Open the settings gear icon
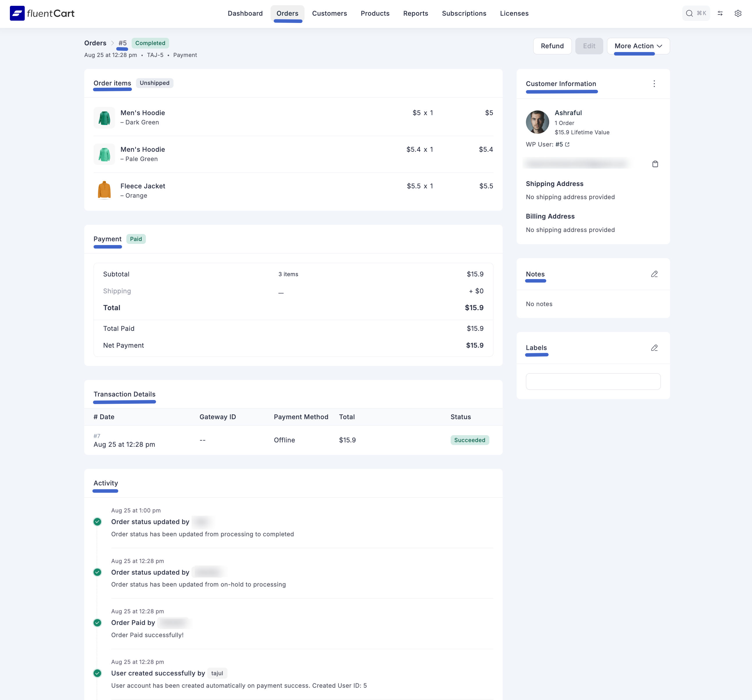 tap(738, 13)
